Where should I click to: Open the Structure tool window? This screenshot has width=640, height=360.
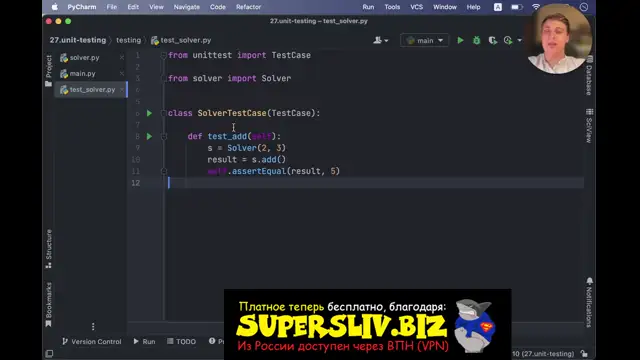click(x=49, y=249)
